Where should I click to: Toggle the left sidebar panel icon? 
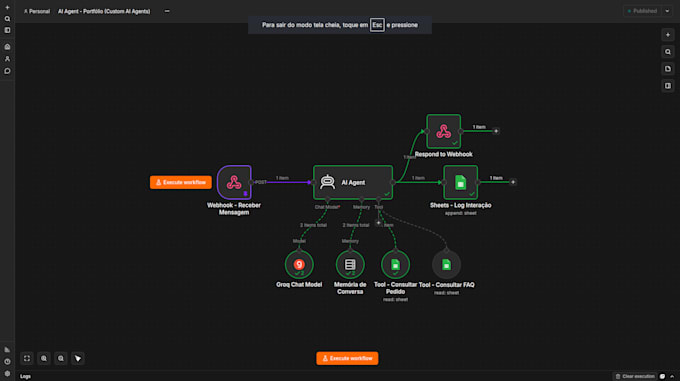[7, 30]
